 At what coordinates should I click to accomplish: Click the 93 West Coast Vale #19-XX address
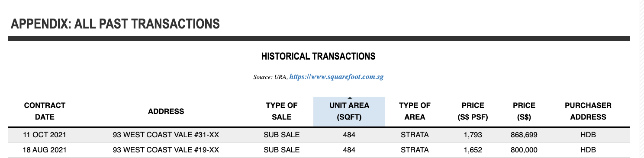pyautogui.click(x=166, y=150)
